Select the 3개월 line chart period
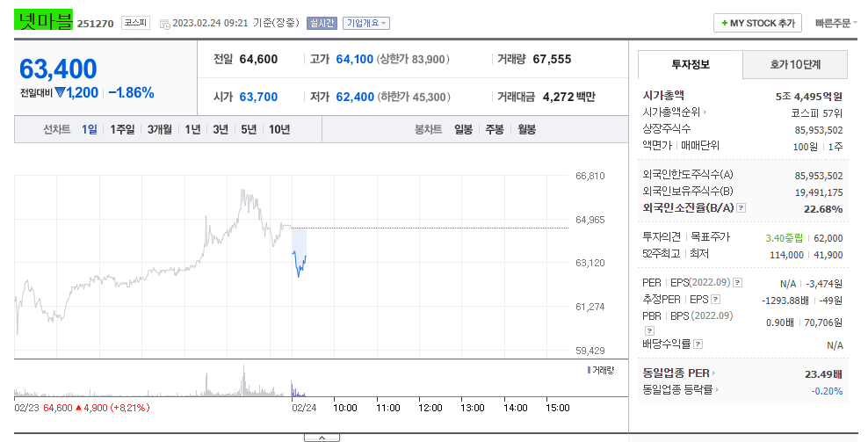The image size is (868, 442). coord(159,129)
